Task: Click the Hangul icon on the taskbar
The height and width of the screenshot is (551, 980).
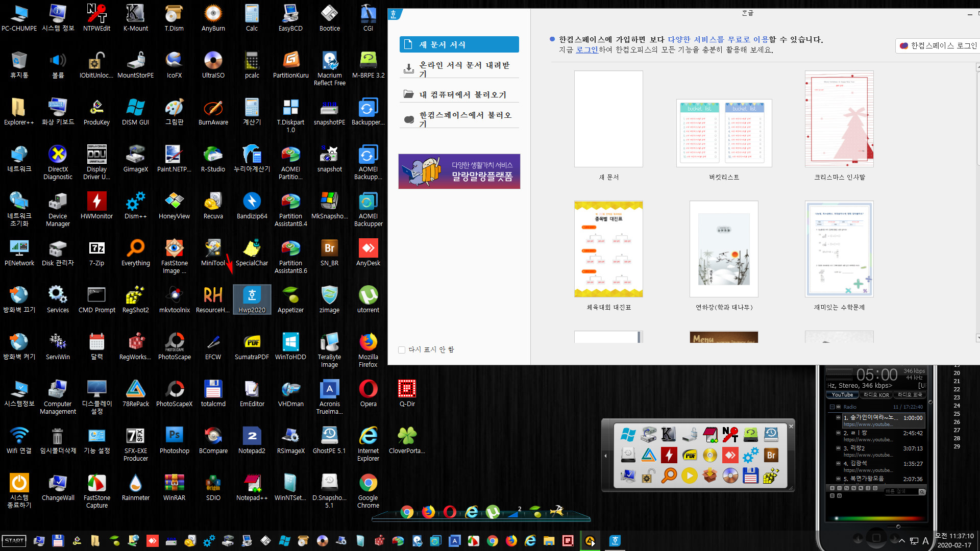Action: 615,541
